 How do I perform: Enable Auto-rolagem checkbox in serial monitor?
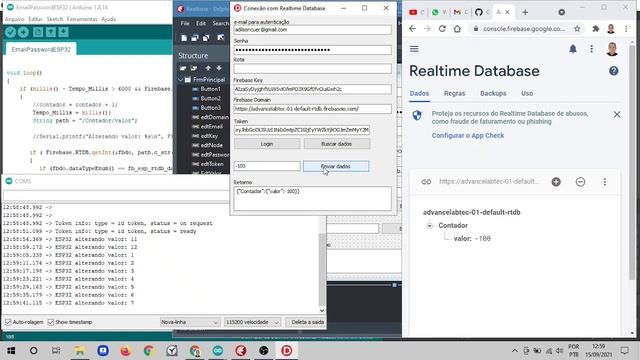point(8,322)
